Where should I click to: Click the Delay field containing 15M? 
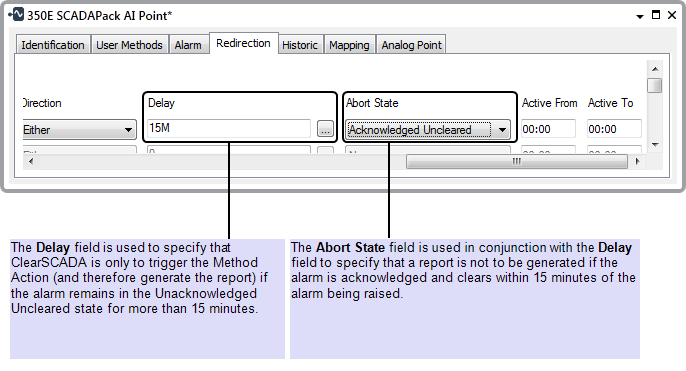pyautogui.click(x=228, y=128)
